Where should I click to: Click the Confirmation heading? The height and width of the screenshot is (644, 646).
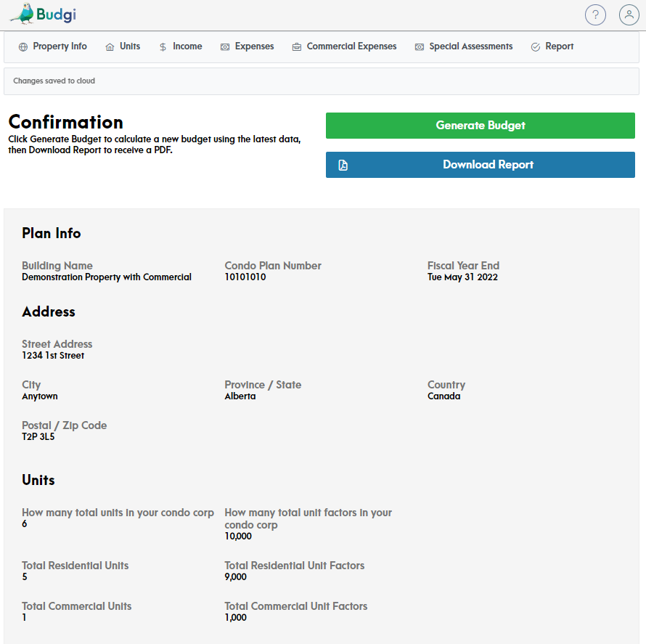pyautogui.click(x=66, y=122)
